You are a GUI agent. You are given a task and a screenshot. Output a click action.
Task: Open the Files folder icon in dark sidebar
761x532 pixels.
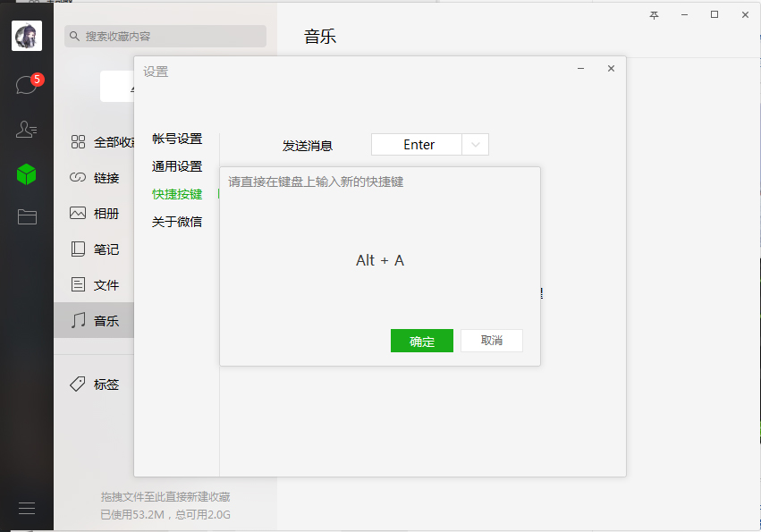coord(26,216)
